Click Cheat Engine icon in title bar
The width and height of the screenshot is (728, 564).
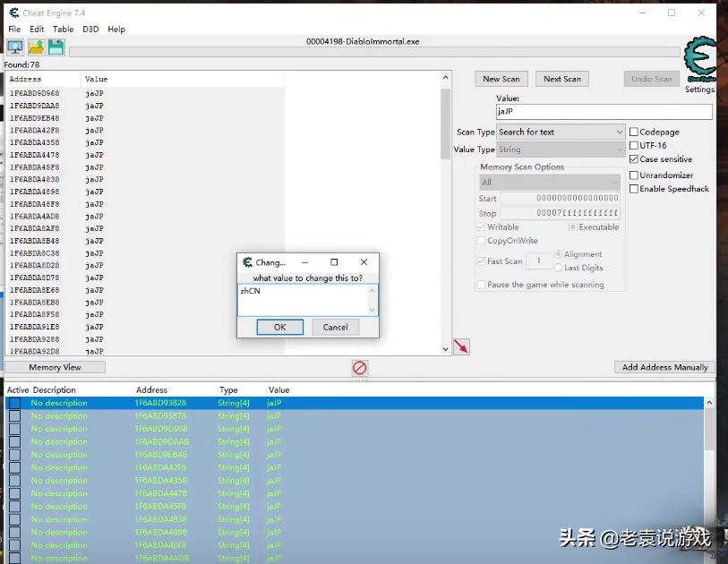coord(12,12)
